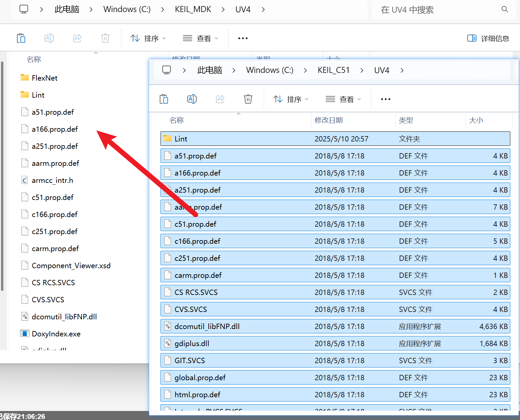Select the Lint folder icon in KEIL_MDK window
Screen dimensions: 520x420
[x=24, y=95]
